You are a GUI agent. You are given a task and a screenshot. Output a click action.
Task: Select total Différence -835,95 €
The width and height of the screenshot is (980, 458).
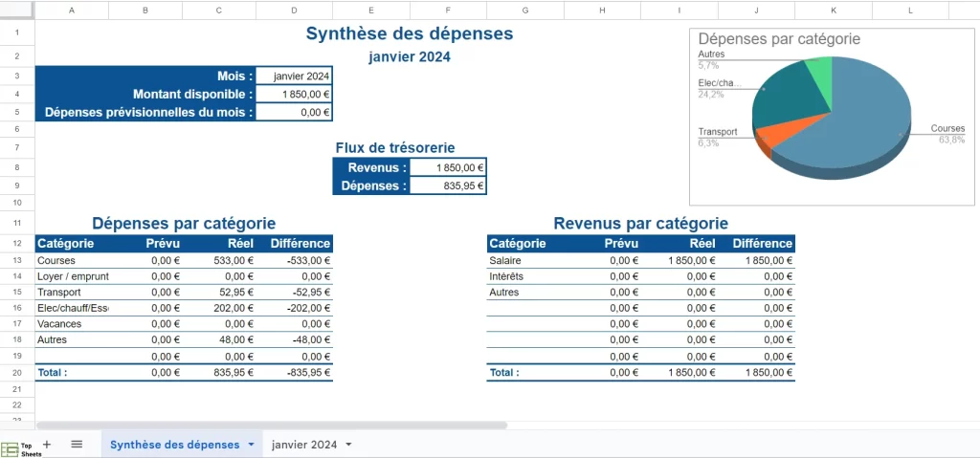(295, 372)
